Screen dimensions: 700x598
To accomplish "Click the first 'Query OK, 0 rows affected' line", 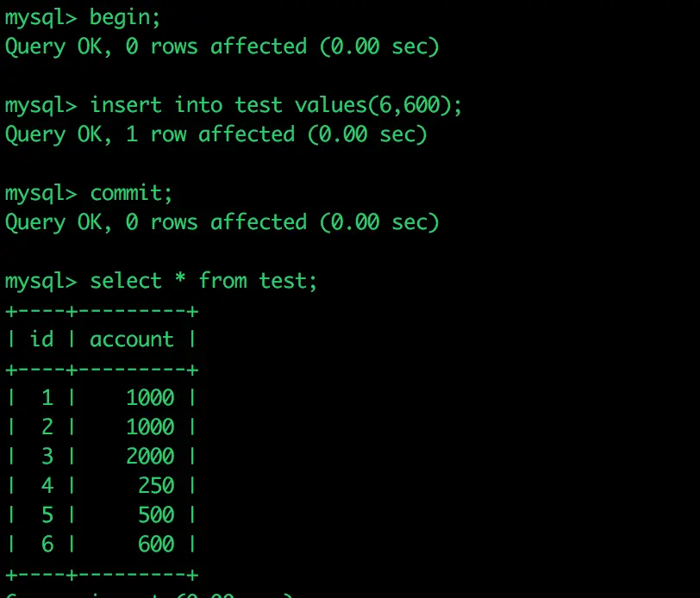I will point(222,47).
